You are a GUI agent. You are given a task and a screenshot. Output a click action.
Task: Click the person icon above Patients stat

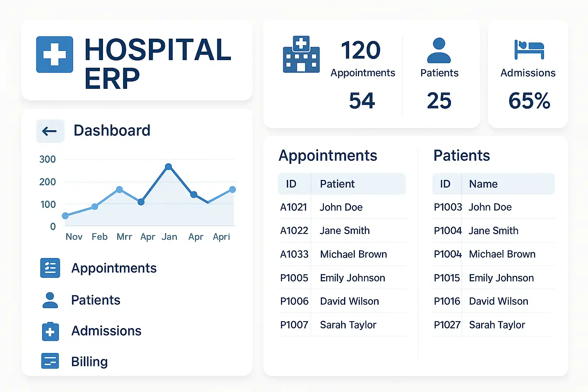tap(439, 50)
